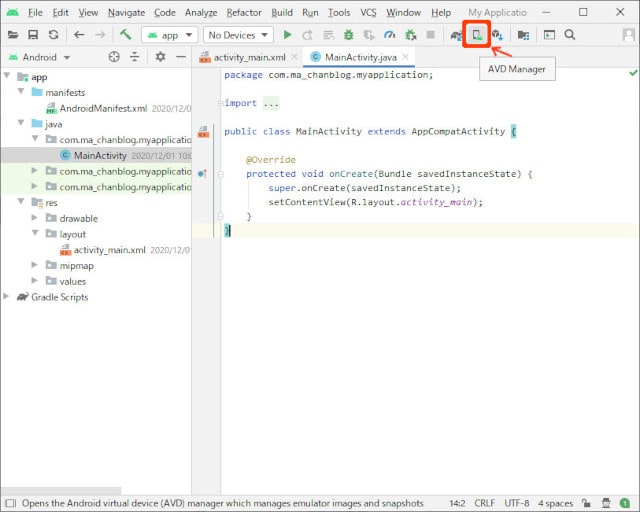
Task: Click 4 spaces indent setting
Action: [556, 503]
